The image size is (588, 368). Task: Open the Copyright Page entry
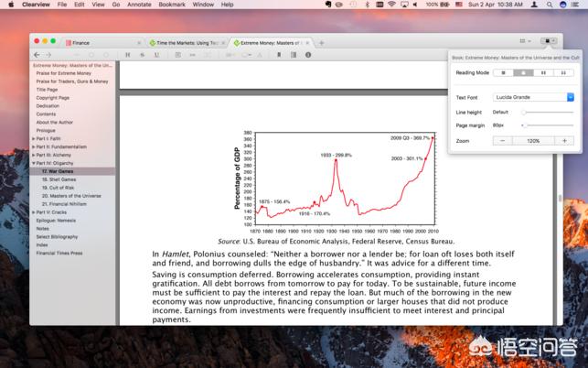click(x=53, y=98)
